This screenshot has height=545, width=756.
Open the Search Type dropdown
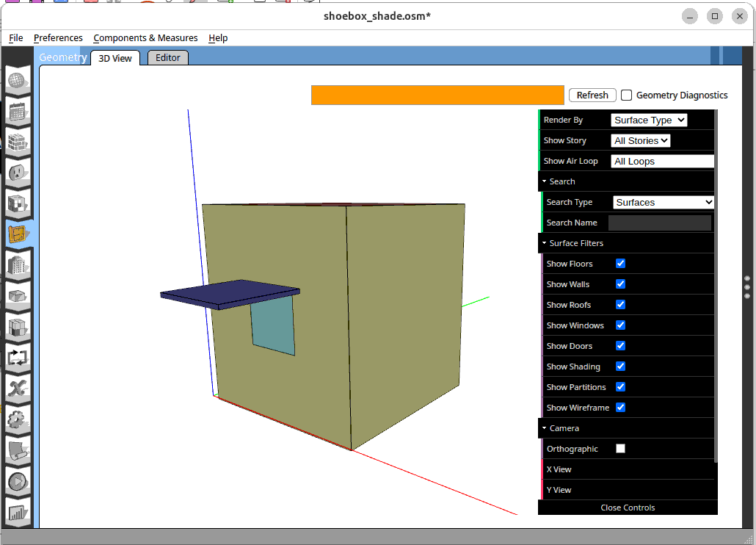[x=663, y=202]
